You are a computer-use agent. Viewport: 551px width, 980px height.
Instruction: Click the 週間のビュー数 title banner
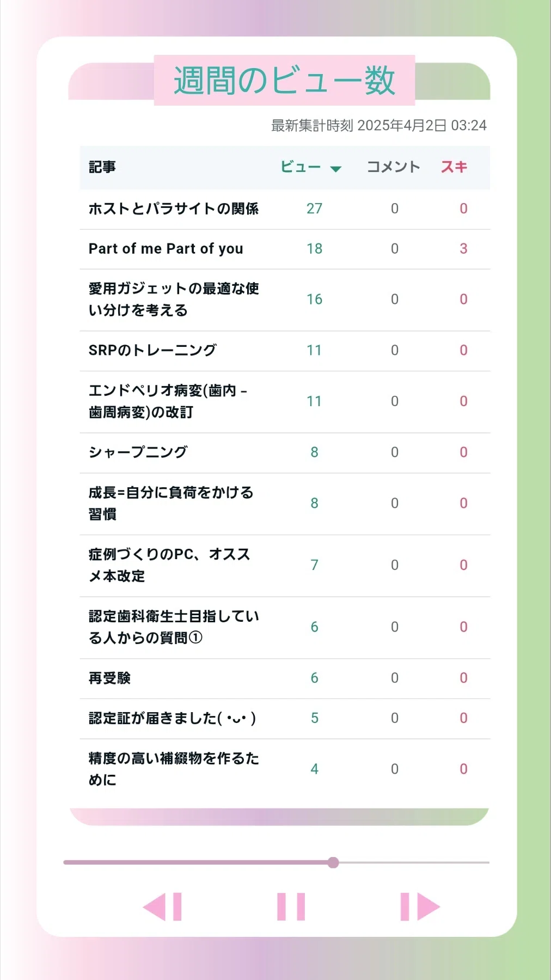284,80
